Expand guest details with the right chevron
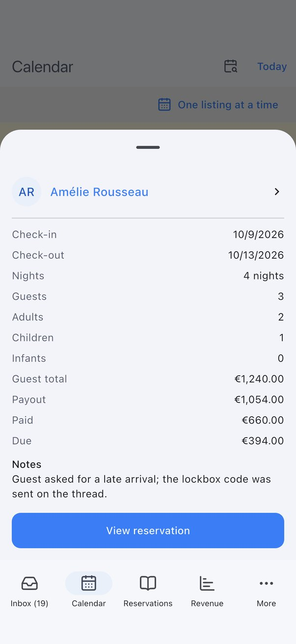296x644 pixels. (277, 192)
